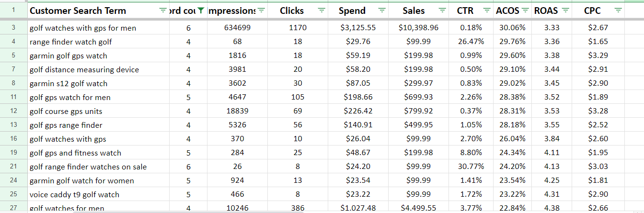Open filter icon on CPC column
The height and width of the screenshot is (213, 644).
coord(618,11)
